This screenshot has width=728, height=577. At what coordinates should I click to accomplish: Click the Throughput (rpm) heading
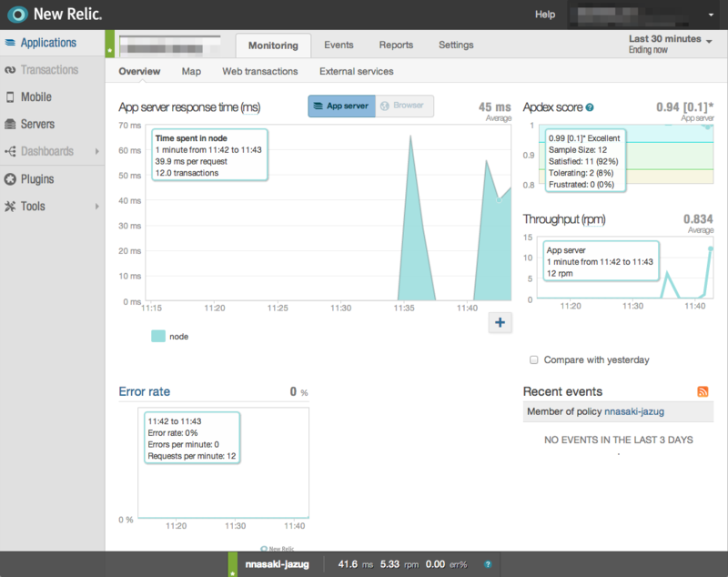tap(564, 219)
